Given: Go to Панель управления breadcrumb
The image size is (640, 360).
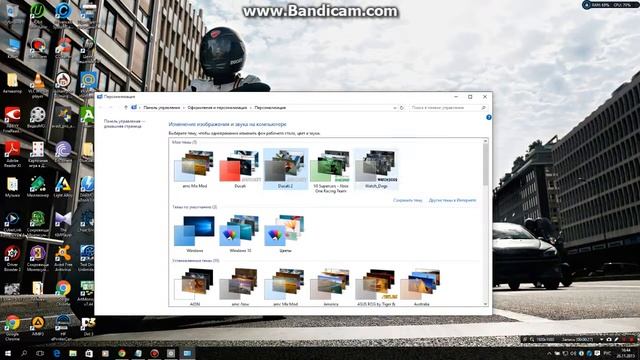Looking at the screenshot, I should 162,108.
